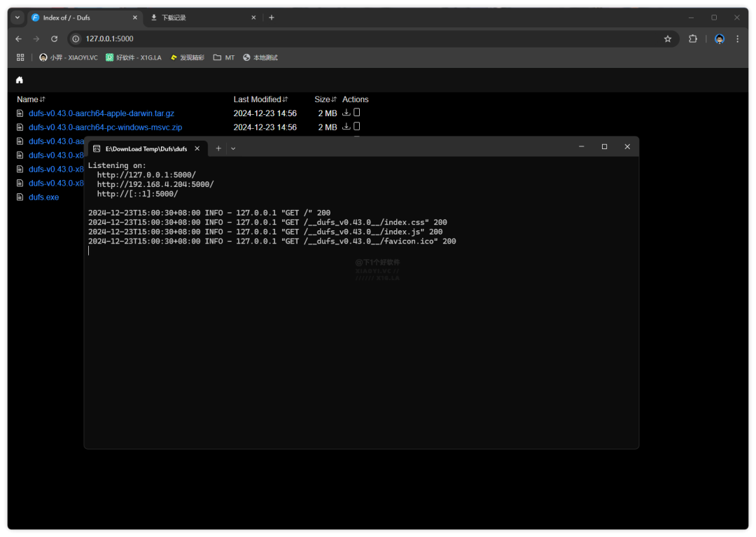Click the download icon for aarch64-pc-windows-msvc.zip

[x=346, y=127]
